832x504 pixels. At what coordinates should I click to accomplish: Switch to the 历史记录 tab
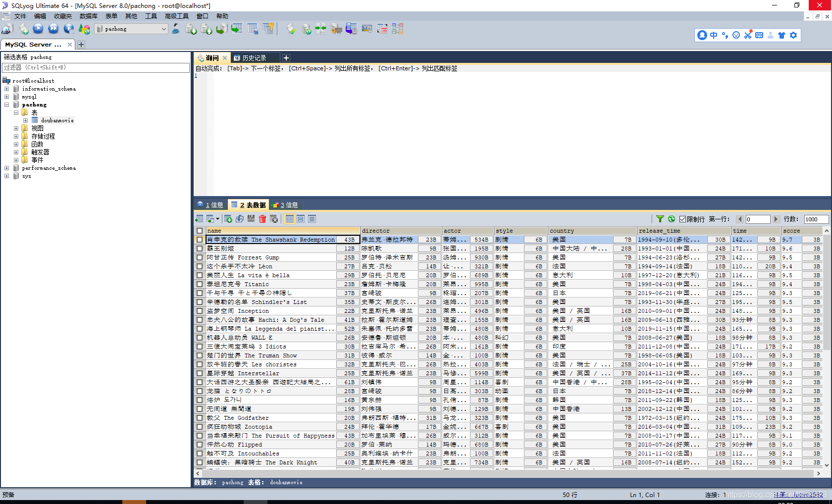point(254,58)
